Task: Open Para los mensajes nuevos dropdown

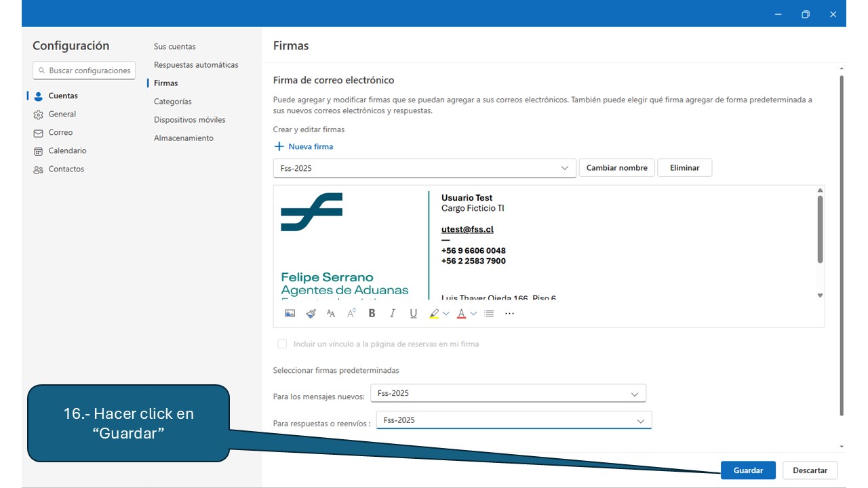Action: tap(508, 393)
